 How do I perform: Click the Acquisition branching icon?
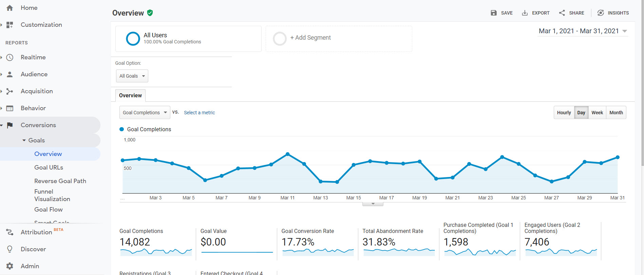tap(10, 91)
